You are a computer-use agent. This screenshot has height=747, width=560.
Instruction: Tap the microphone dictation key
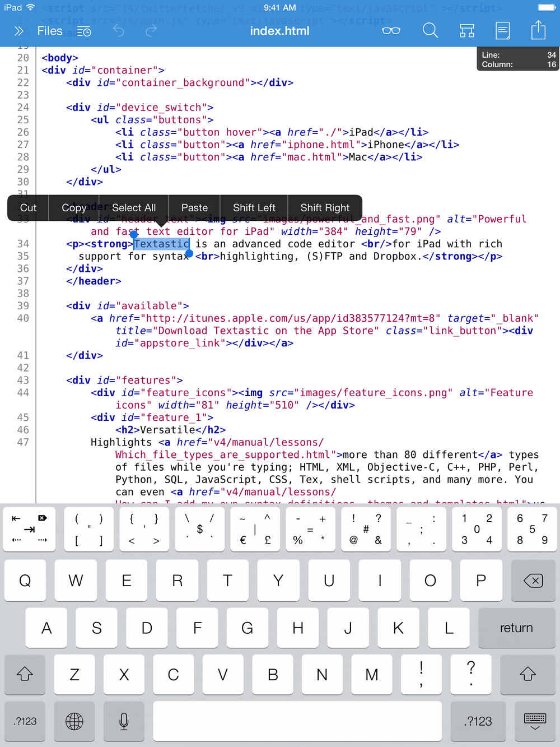(124, 721)
